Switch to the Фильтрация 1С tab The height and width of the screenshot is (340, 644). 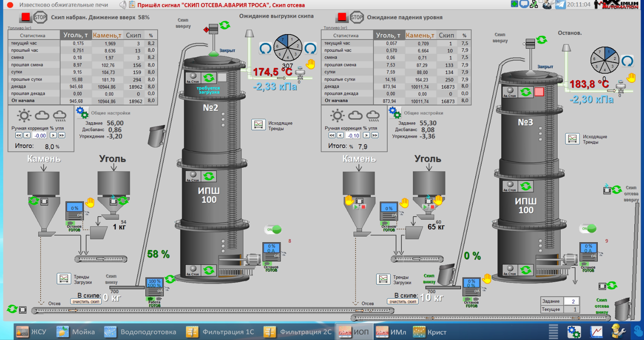click(x=220, y=332)
